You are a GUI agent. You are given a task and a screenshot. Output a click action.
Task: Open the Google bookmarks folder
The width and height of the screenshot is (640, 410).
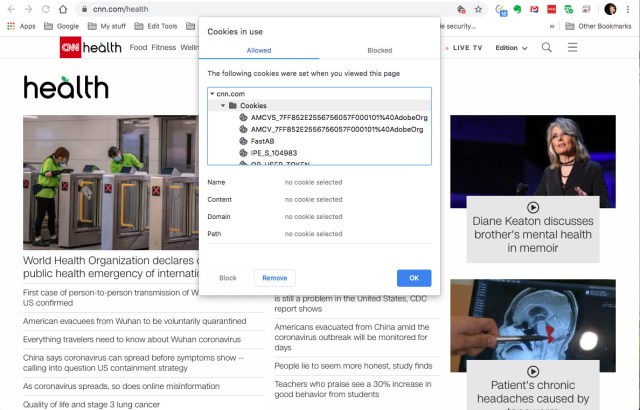pyautogui.click(x=61, y=26)
